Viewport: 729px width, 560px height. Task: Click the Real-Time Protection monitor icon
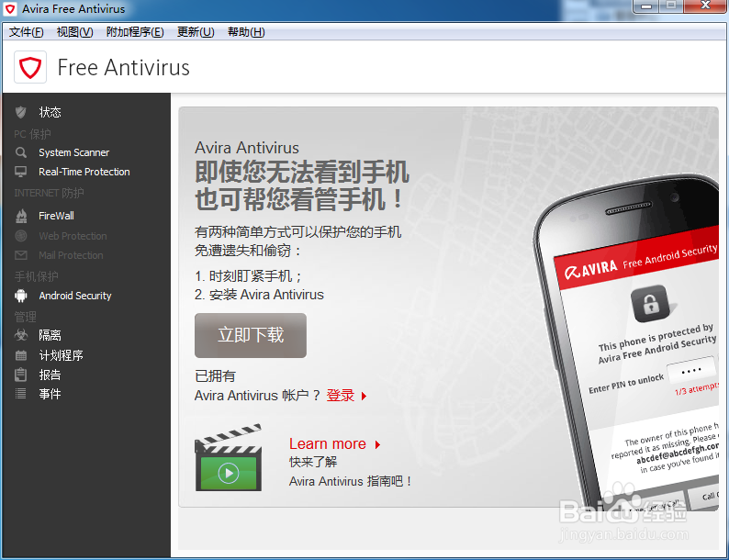click(21, 172)
